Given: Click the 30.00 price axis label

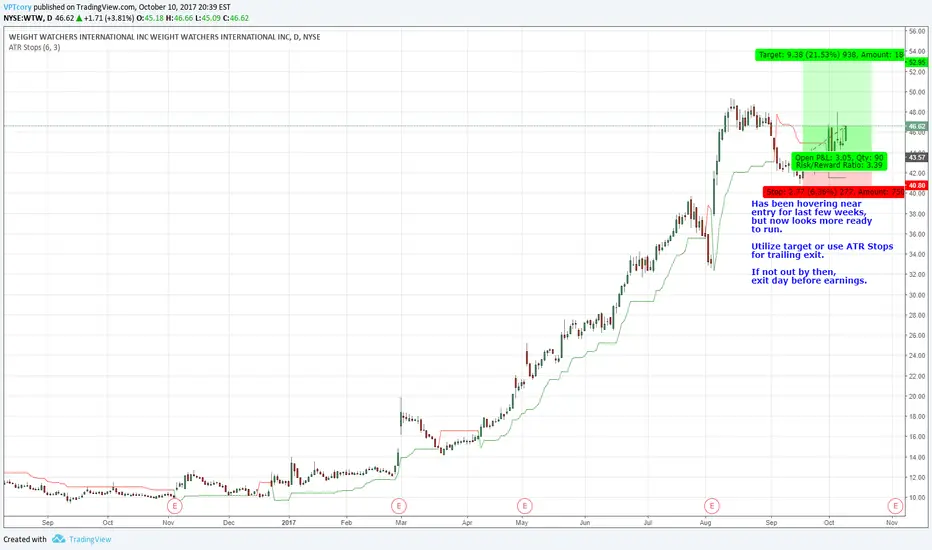Looking at the screenshot, I should pyautogui.click(x=917, y=295).
